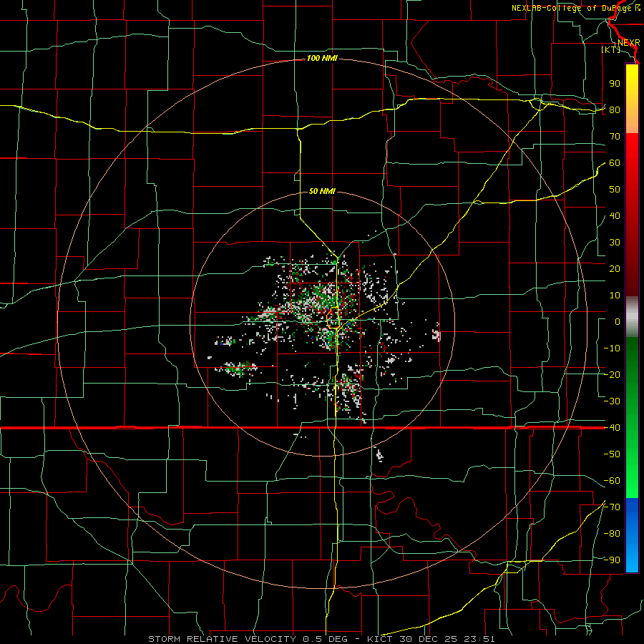
Task: Click the positive 60 scale value
Action: [x=615, y=163]
